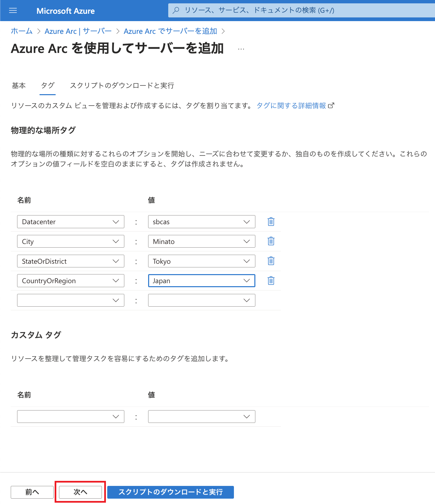
Task: Click the カスタム タグ heading
Action: tap(36, 335)
